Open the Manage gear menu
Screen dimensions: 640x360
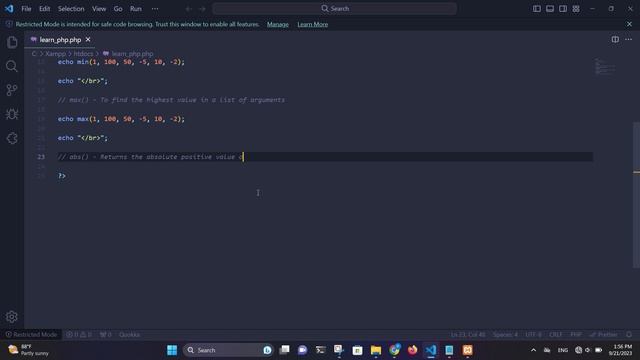12,317
